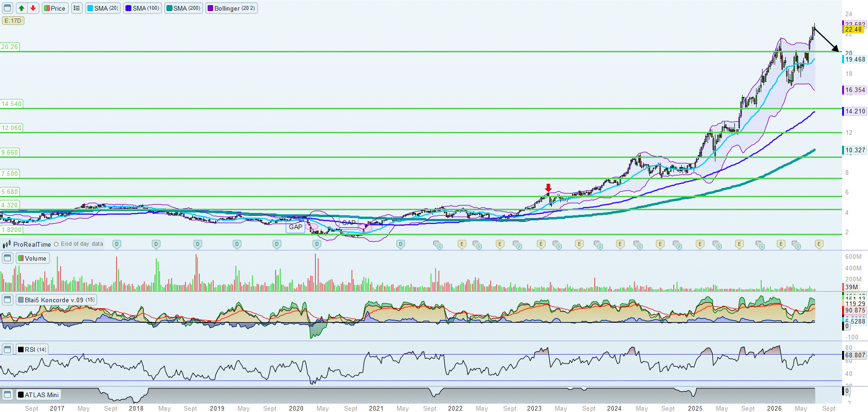Select the GAP annotation label near late 2020
Screen dimensions: 868x412
(349, 223)
